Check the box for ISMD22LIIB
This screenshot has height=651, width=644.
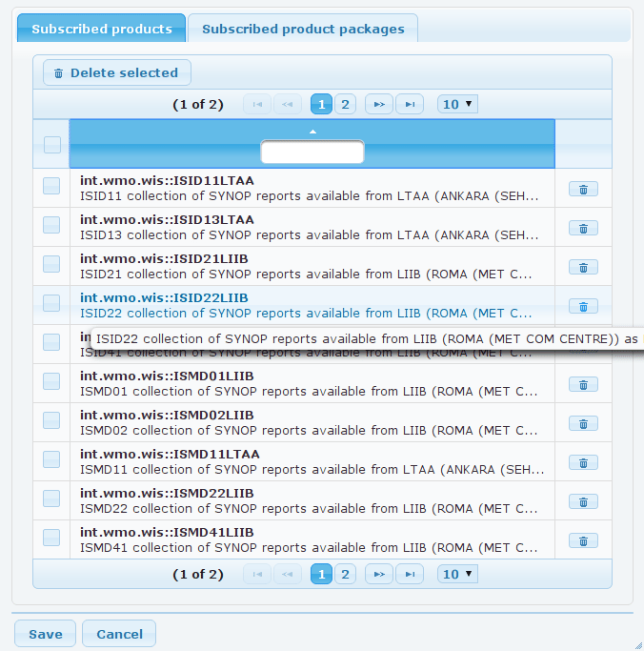coord(51,498)
